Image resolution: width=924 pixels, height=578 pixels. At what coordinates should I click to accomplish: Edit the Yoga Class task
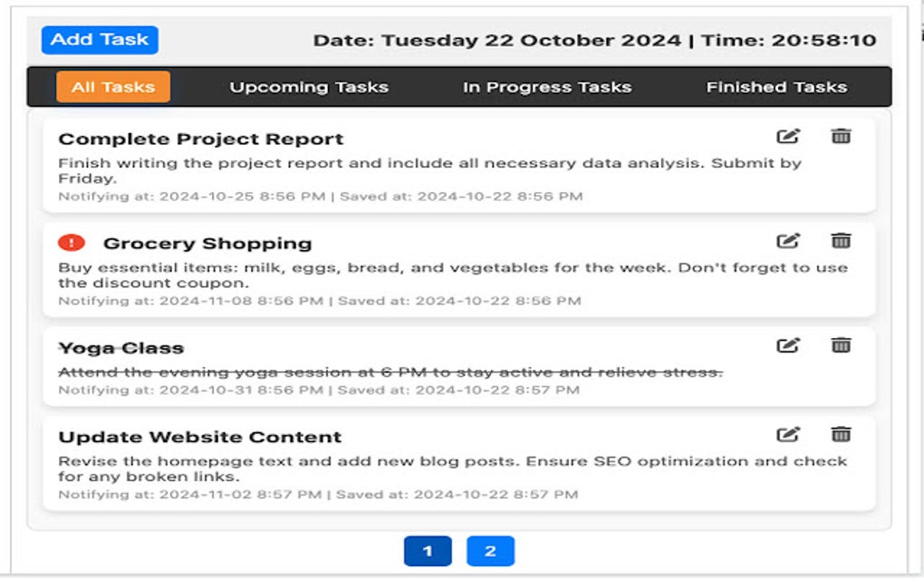point(790,345)
